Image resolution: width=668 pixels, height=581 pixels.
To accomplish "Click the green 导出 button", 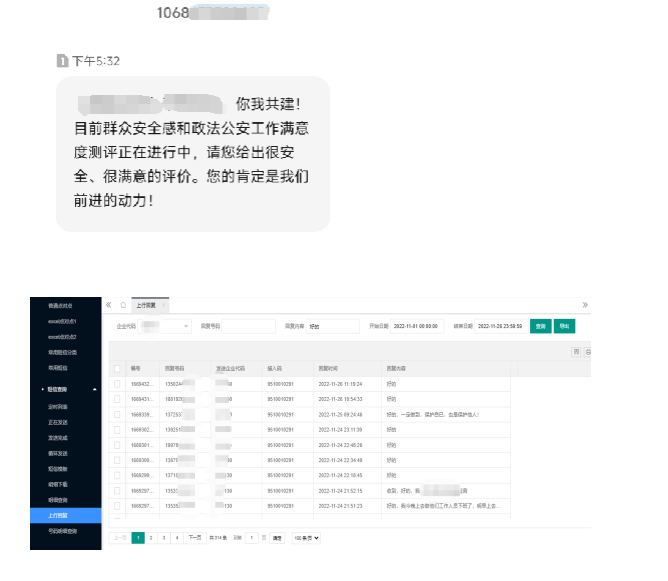I will [564, 326].
